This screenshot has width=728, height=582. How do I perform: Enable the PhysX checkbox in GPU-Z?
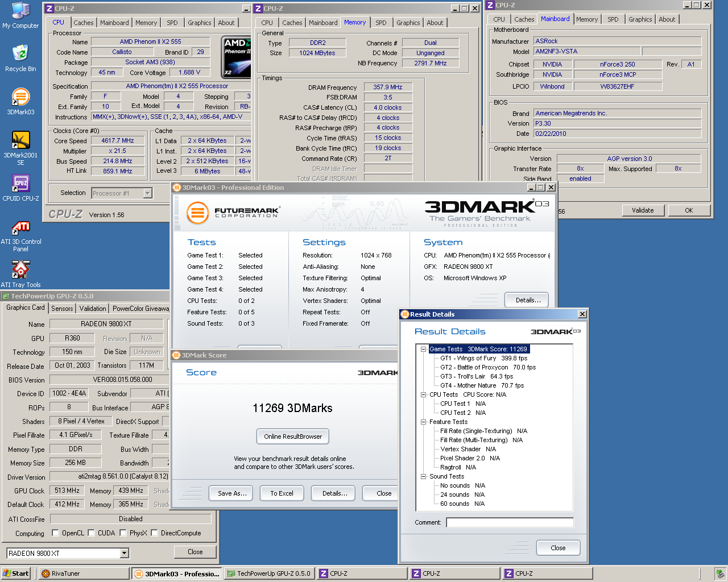(123, 533)
